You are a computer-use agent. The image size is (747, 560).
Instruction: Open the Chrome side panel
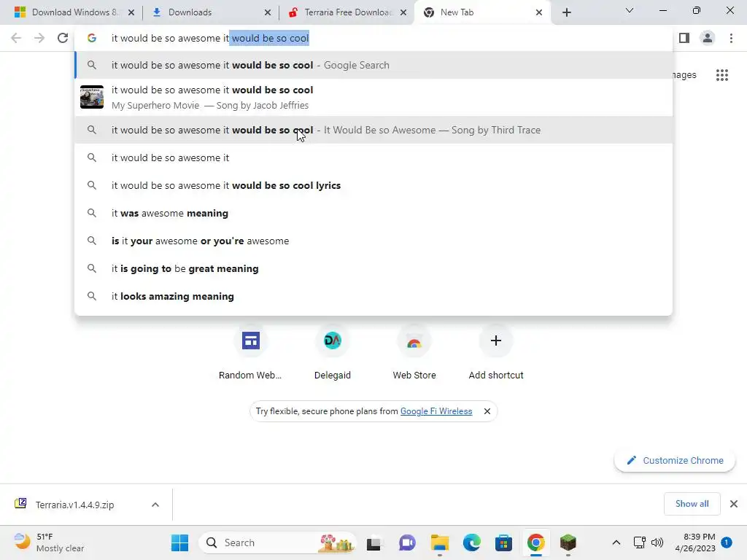pyautogui.click(x=684, y=38)
